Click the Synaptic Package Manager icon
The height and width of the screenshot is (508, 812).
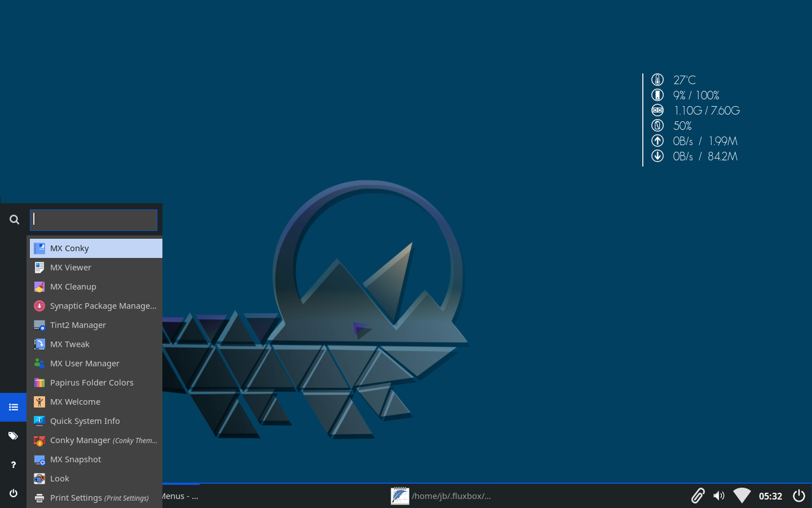coord(39,306)
